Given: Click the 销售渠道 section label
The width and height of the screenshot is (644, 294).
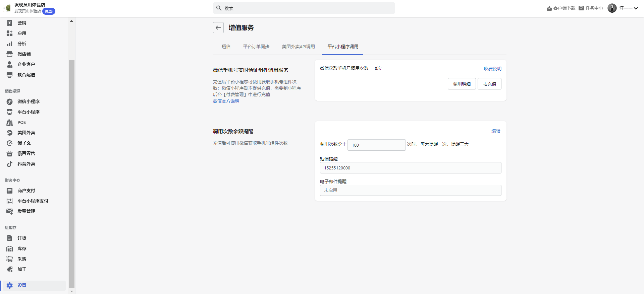Looking at the screenshot, I should (12, 91).
